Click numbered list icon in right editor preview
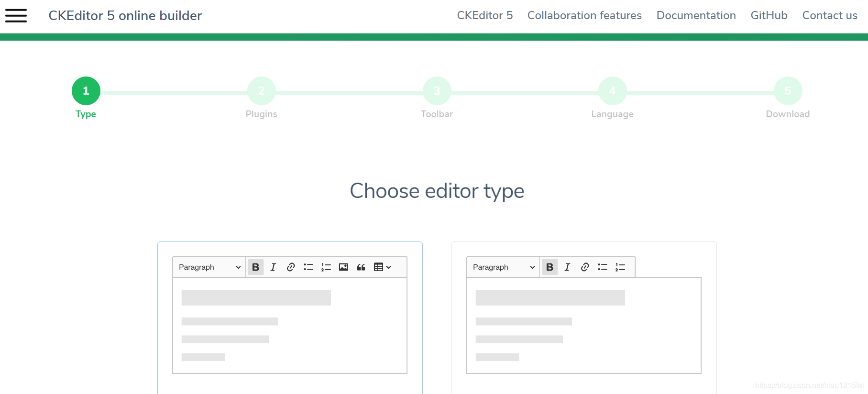The image size is (868, 394). pos(620,267)
